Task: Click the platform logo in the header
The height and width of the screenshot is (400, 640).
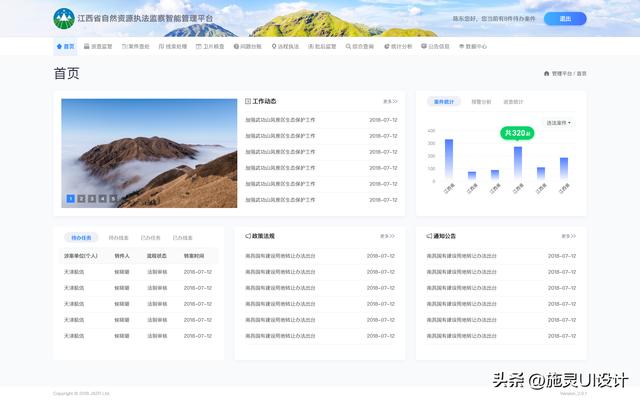Action: tap(64, 18)
